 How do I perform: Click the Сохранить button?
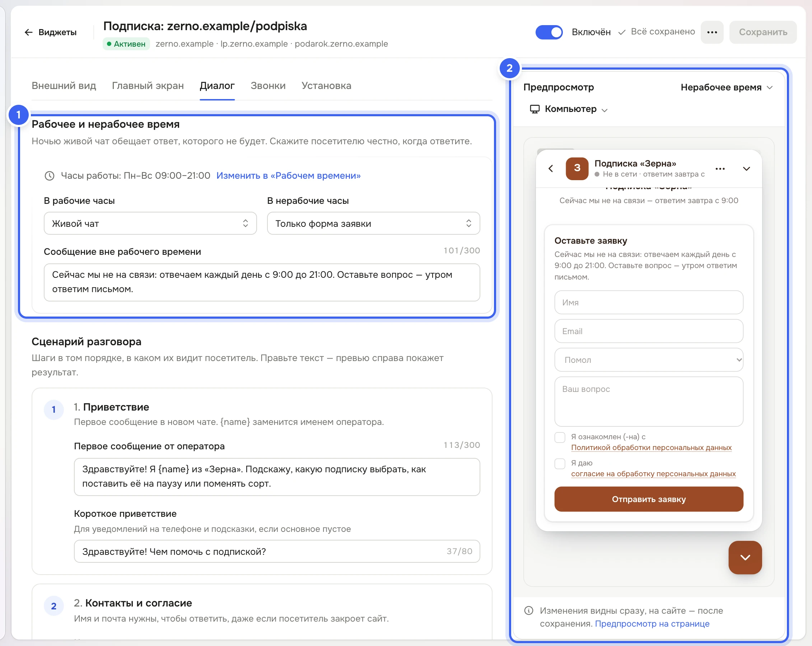[763, 32]
